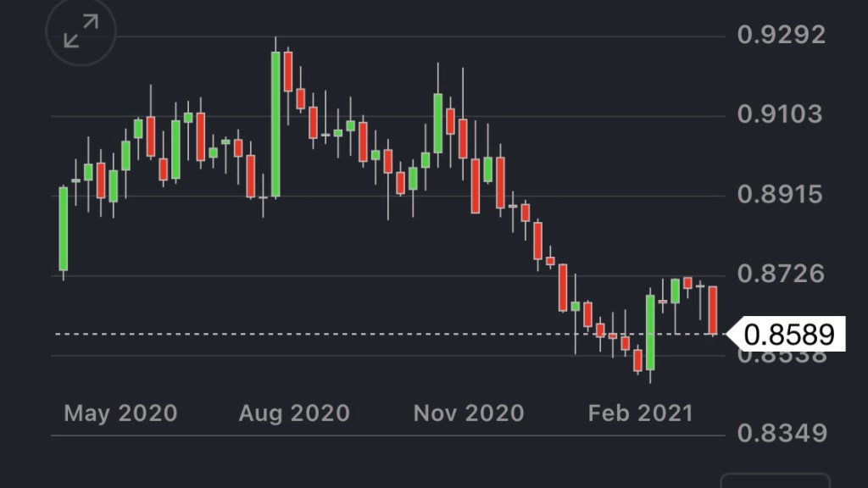Click the May 2020 date label
The width and height of the screenshot is (868, 488).
[120, 413]
